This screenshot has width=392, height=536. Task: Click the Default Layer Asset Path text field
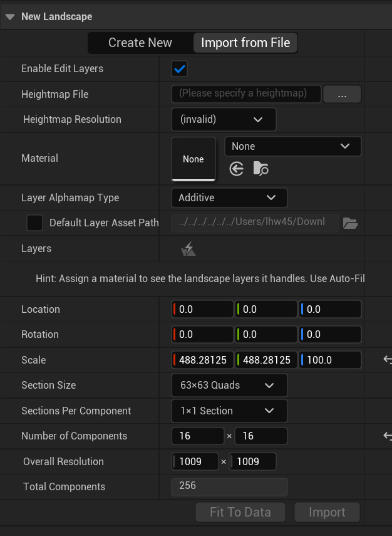(x=255, y=223)
